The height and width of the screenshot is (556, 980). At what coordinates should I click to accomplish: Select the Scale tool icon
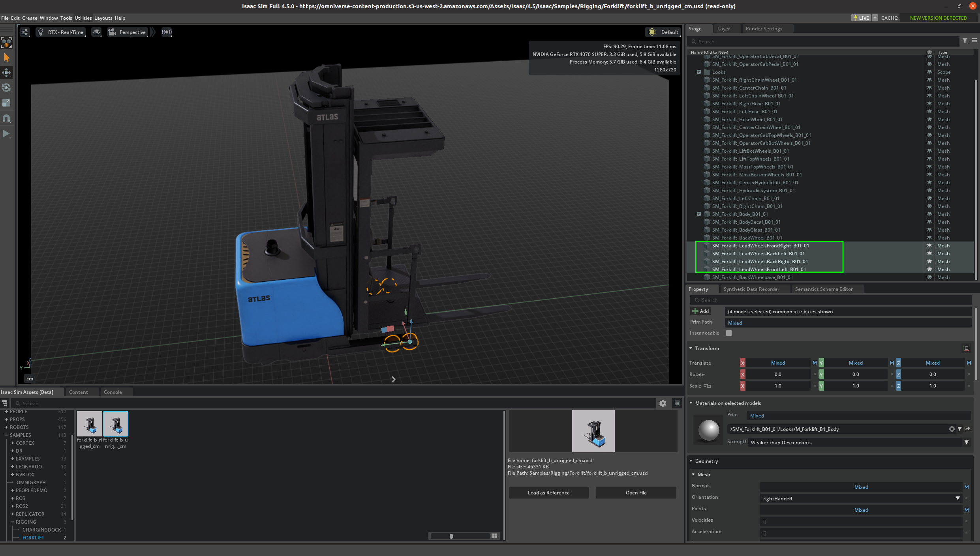[7, 103]
